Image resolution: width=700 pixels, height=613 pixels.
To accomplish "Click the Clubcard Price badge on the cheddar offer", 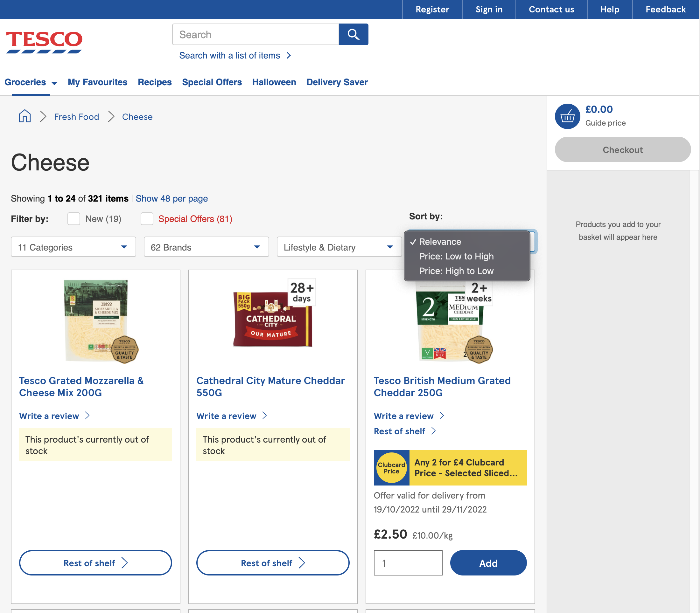I will click(x=391, y=468).
